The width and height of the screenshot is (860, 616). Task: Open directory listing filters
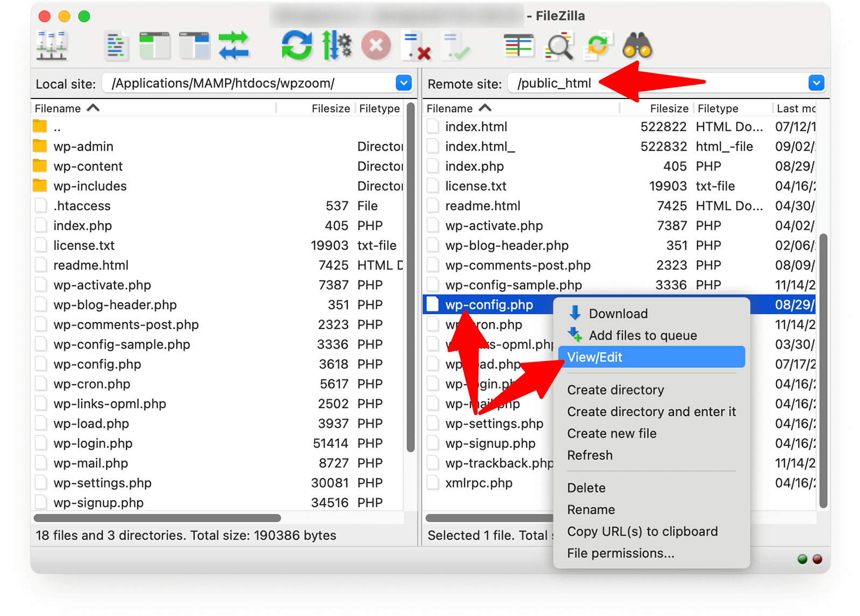pos(518,46)
